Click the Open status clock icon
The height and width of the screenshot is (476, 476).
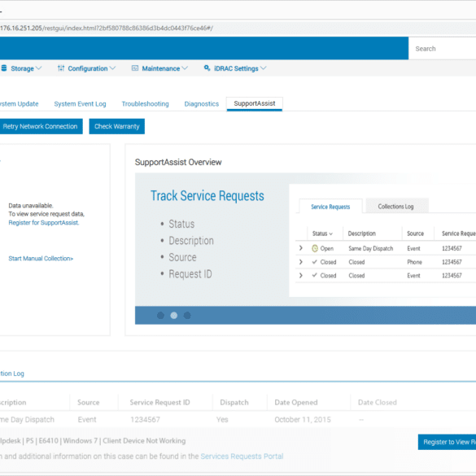315,248
